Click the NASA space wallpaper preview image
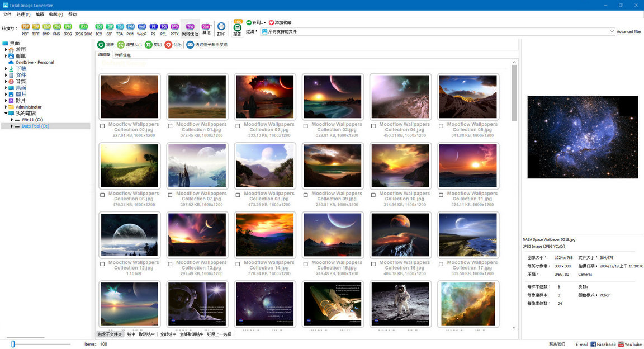644x349 pixels. click(x=583, y=137)
